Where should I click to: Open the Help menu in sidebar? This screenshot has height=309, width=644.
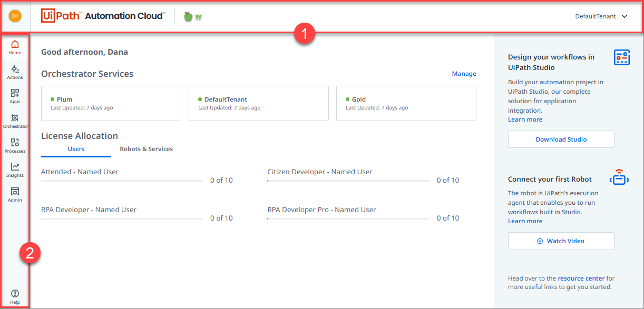coord(15,297)
